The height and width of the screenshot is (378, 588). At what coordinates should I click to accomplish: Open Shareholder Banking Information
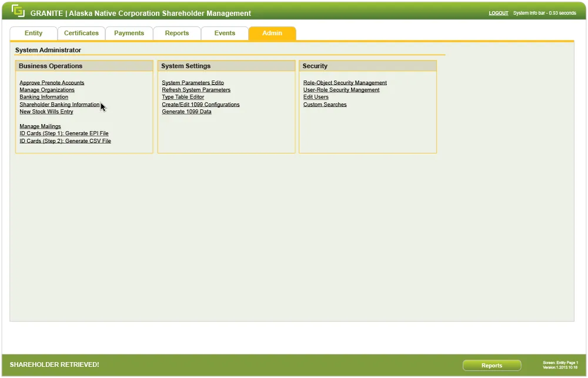59,105
